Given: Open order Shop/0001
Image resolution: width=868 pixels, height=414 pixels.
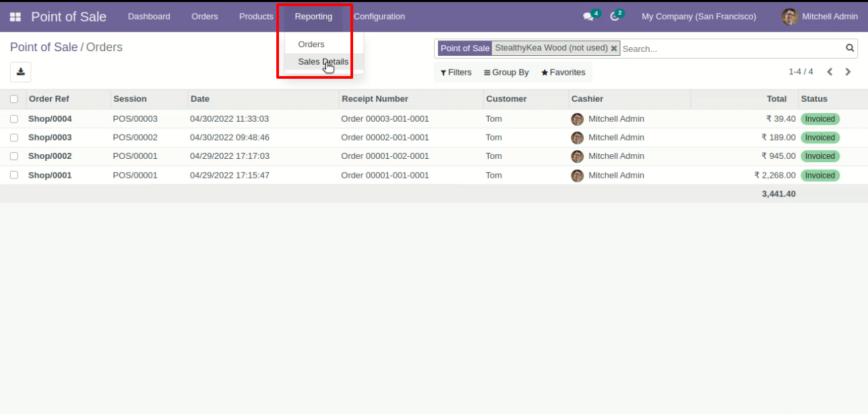Looking at the screenshot, I should 50,176.
